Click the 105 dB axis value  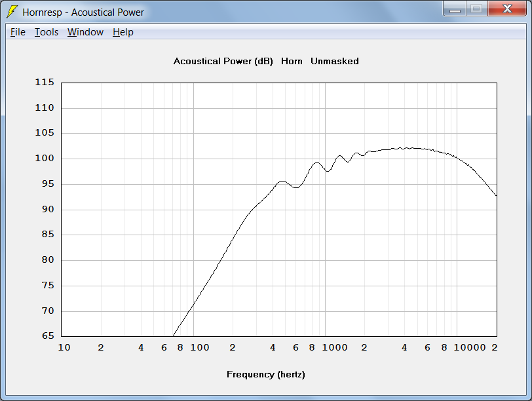coord(45,133)
